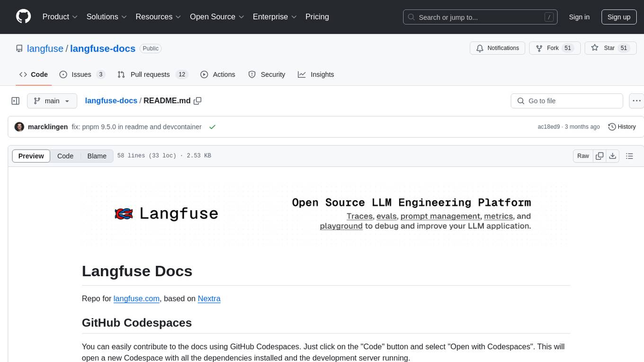The height and width of the screenshot is (362, 644).
Task: Switch to the Actions tab
Action: 218,74
